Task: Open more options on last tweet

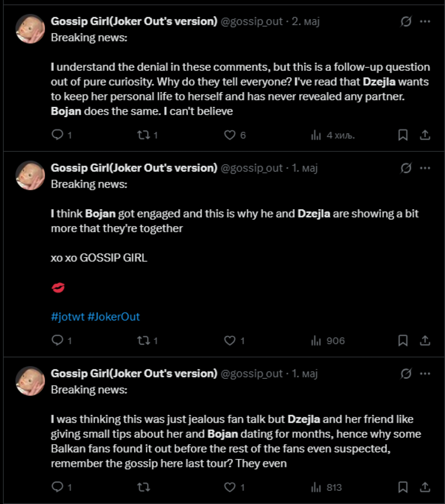Action: click(x=425, y=373)
